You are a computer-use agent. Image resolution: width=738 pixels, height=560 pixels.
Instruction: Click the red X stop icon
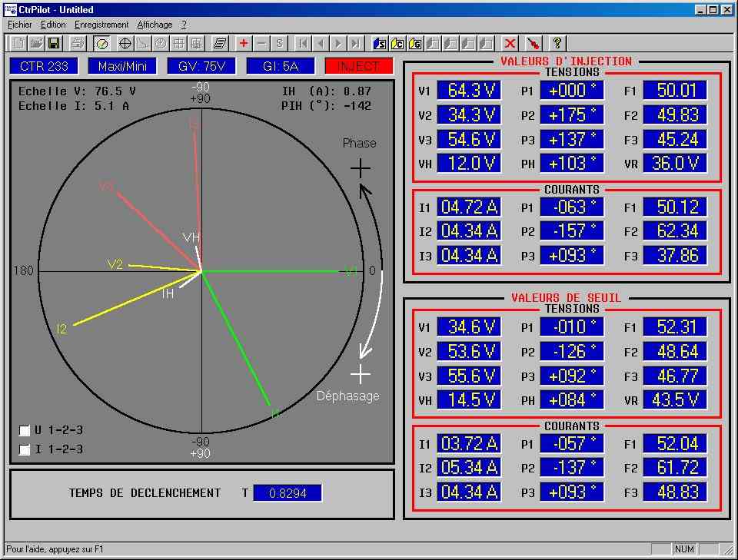510,44
